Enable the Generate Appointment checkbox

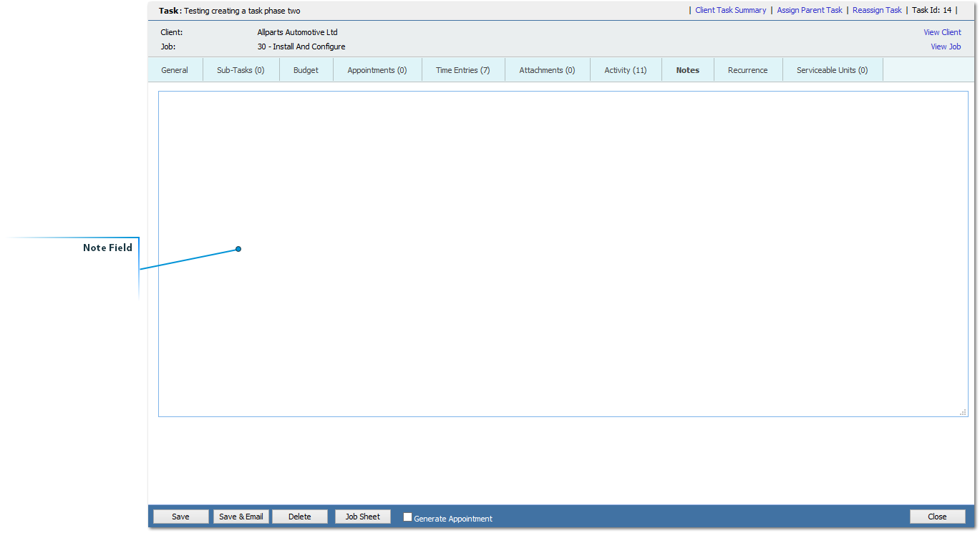(407, 517)
